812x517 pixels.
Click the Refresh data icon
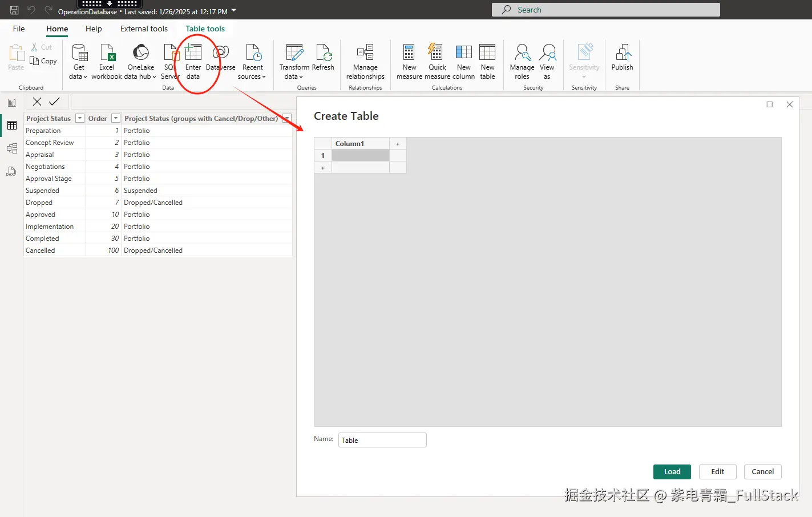point(324,52)
